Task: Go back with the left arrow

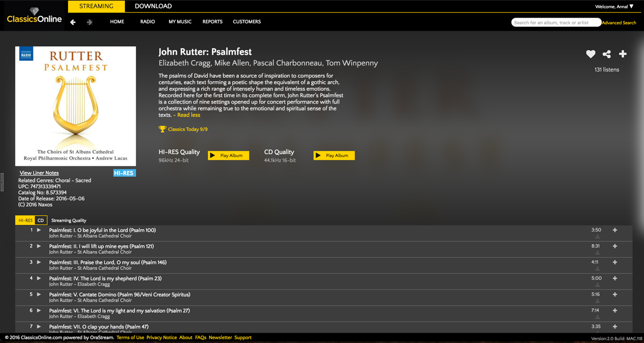Action: pos(73,22)
